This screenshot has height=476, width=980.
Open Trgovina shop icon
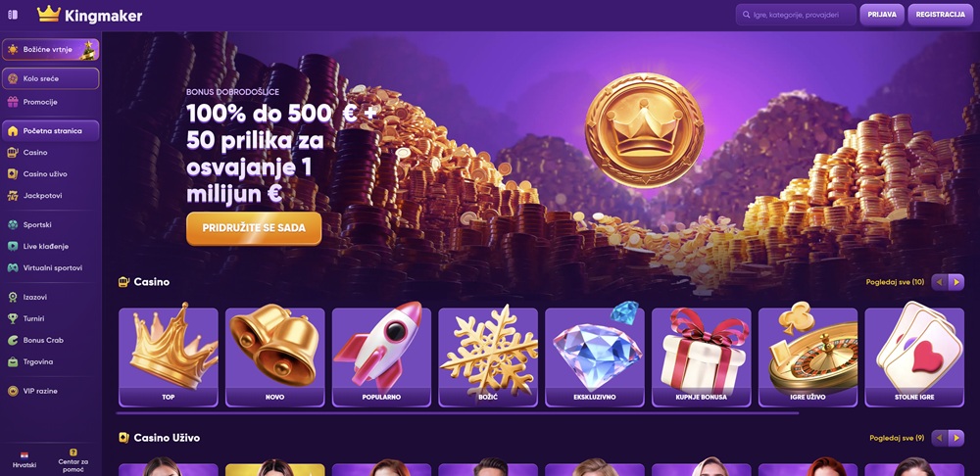(13, 361)
